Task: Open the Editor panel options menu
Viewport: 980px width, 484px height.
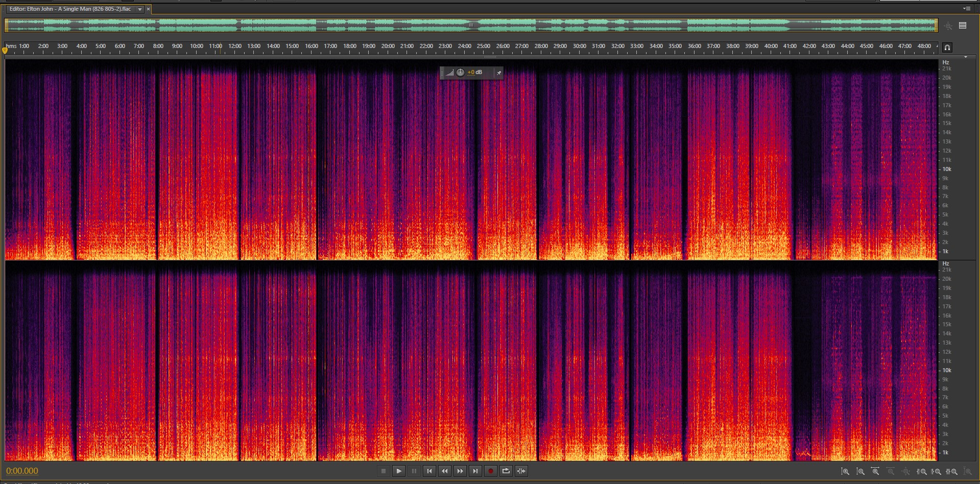Action: (x=966, y=9)
